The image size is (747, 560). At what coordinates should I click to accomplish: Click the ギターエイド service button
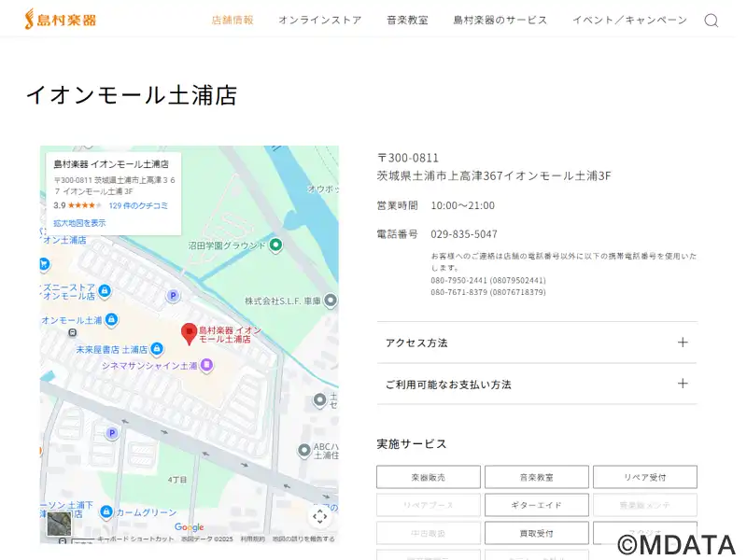tap(536, 505)
